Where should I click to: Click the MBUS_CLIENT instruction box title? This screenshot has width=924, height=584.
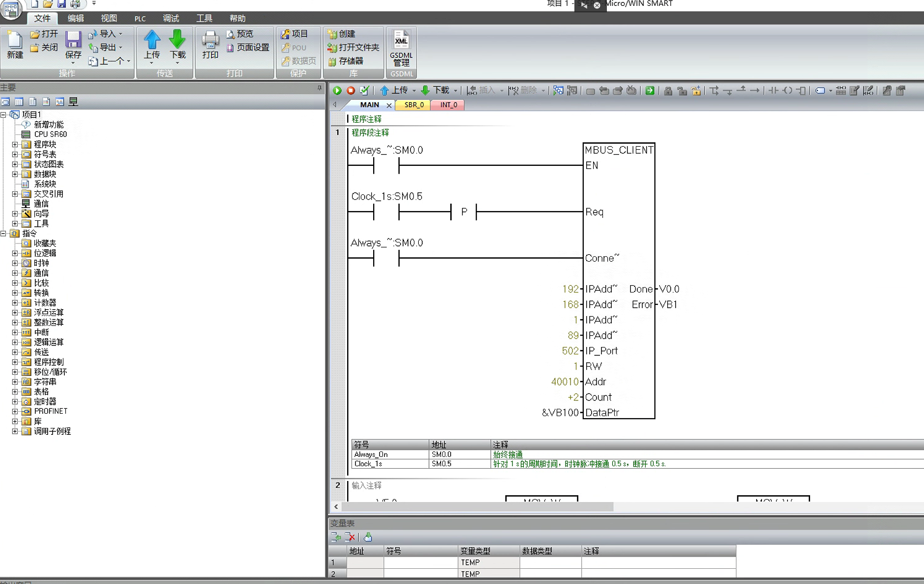pyautogui.click(x=619, y=150)
